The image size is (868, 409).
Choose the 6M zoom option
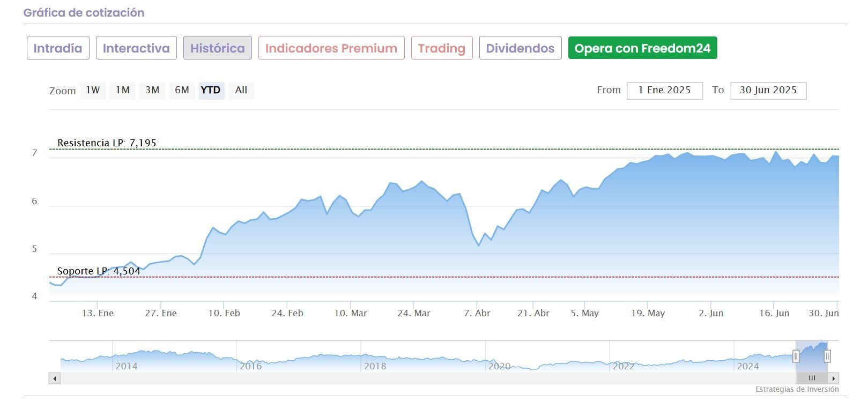tap(182, 90)
